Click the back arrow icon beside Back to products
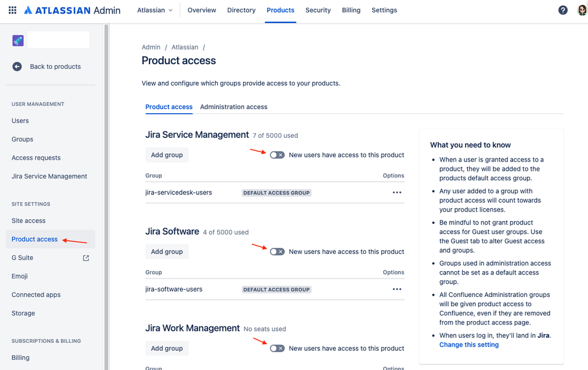Image resolution: width=588 pixels, height=370 pixels. [17, 67]
